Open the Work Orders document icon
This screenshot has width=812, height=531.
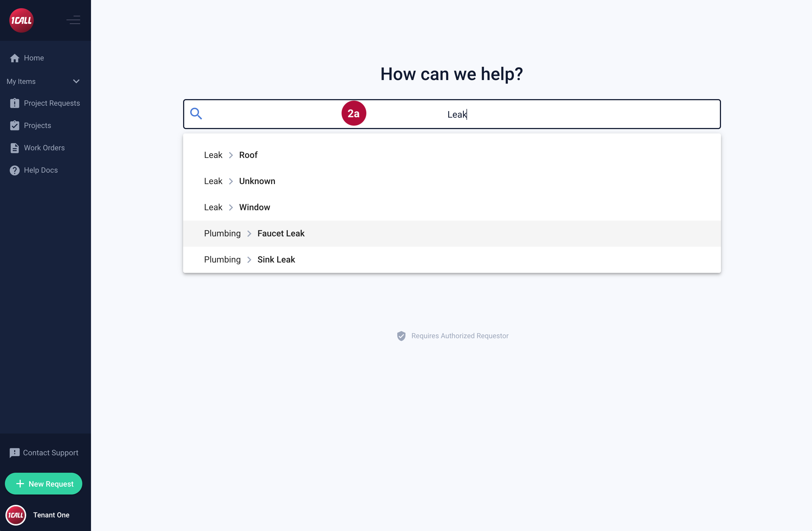(x=15, y=148)
